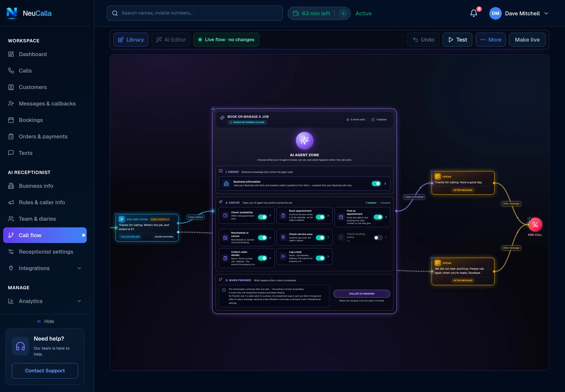Viewport: 565px width, 392px height.
Task: Click the Business information building icon
Action: click(226, 183)
